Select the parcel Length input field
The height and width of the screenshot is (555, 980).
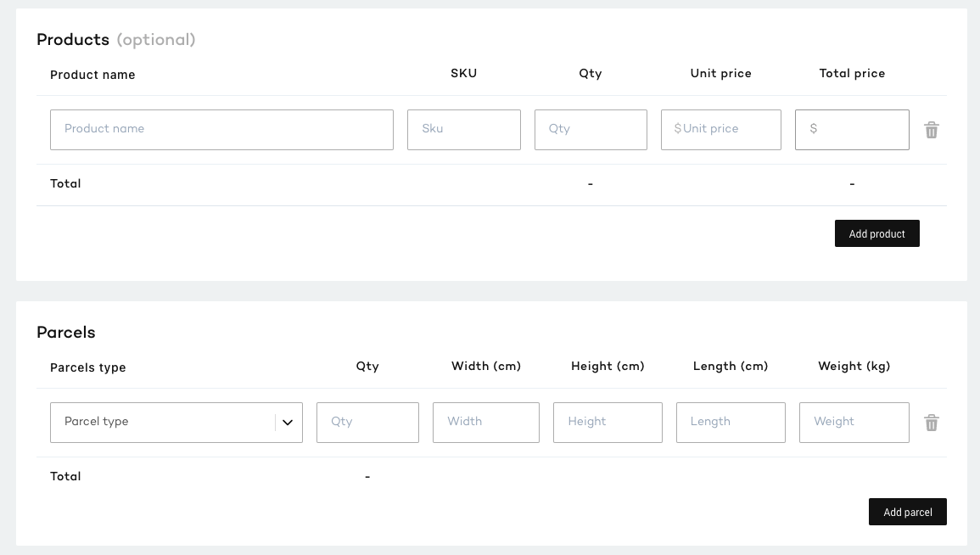click(x=731, y=423)
